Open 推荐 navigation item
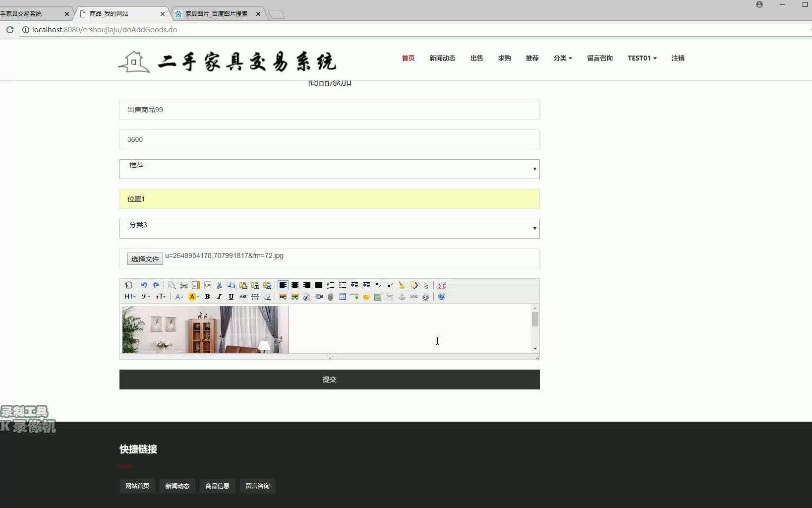Viewport: 812px width, 508px height. click(532, 58)
